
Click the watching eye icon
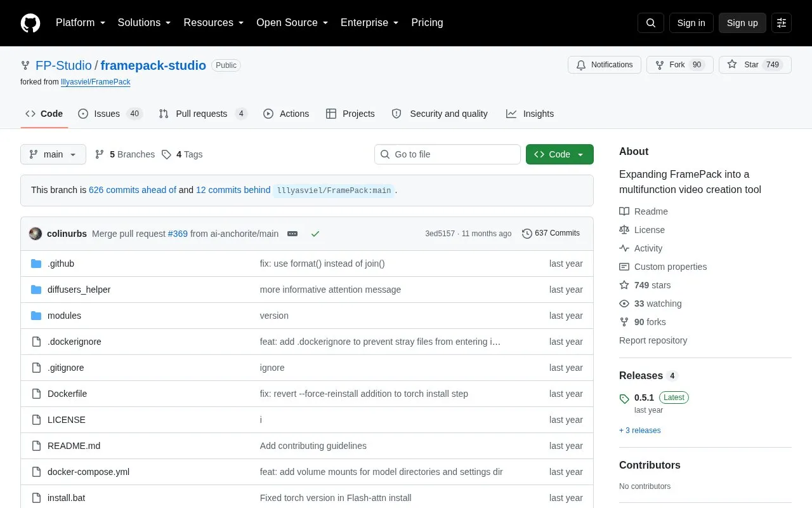(x=624, y=304)
